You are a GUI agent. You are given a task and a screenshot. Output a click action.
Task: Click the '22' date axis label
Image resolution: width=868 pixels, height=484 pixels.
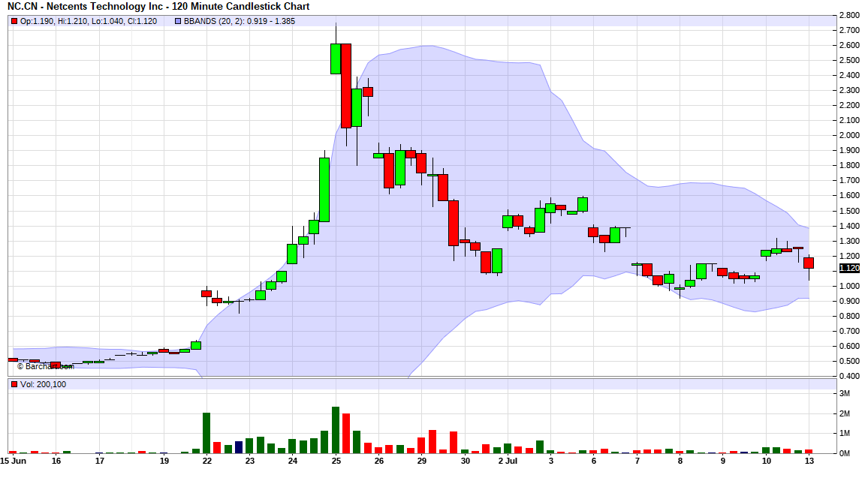[x=206, y=461]
